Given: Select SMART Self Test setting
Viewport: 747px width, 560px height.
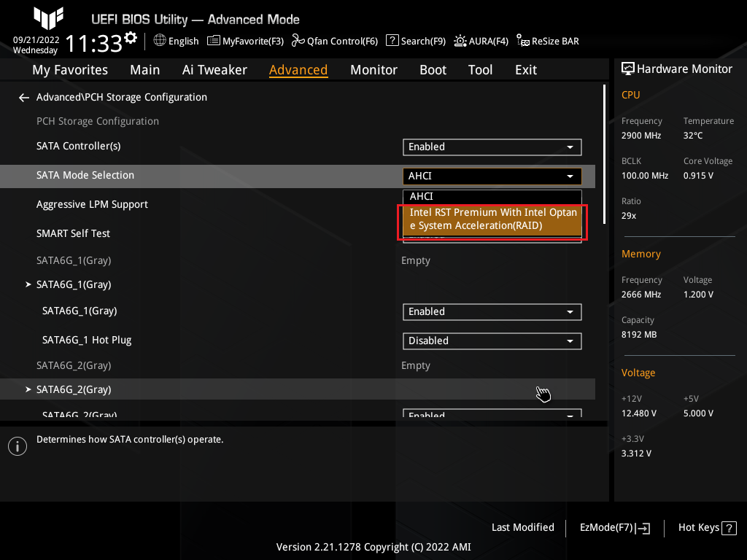Looking at the screenshot, I should point(73,234).
